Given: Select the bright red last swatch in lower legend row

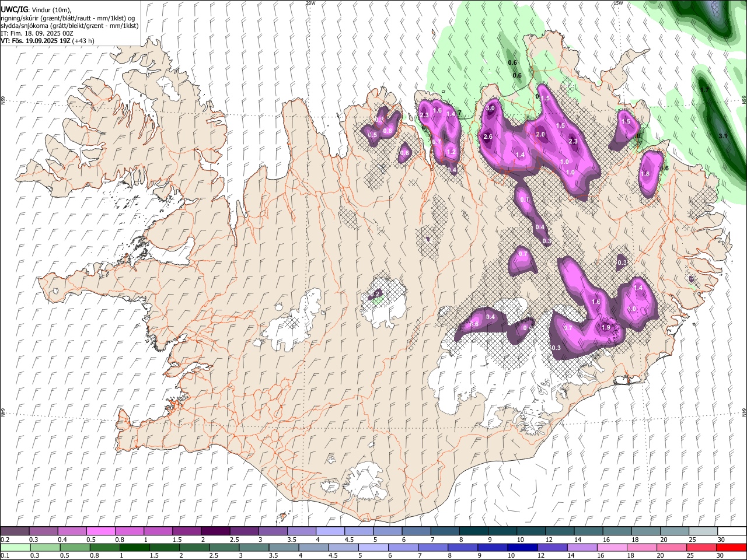Looking at the screenshot, I should click(731, 548).
